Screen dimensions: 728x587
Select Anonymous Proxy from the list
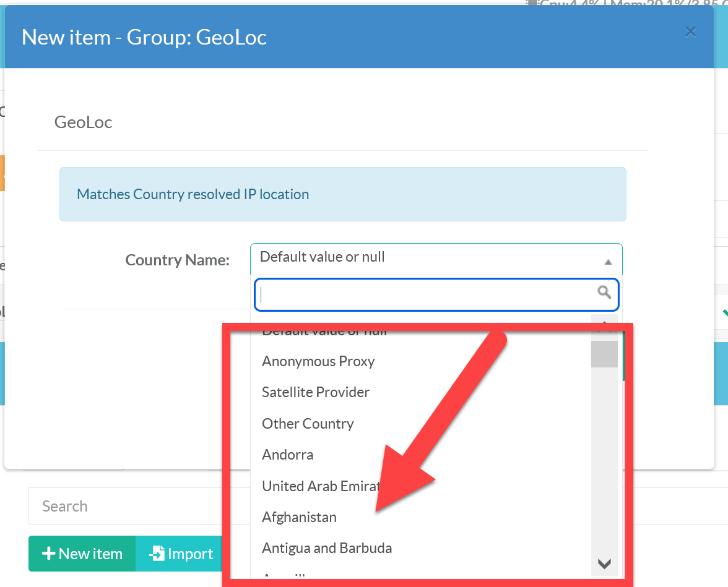pyautogui.click(x=318, y=361)
